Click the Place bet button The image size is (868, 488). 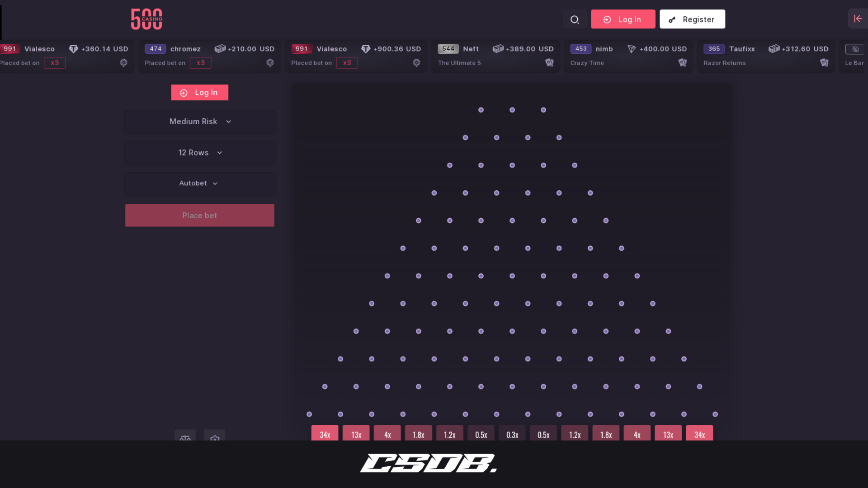200,215
